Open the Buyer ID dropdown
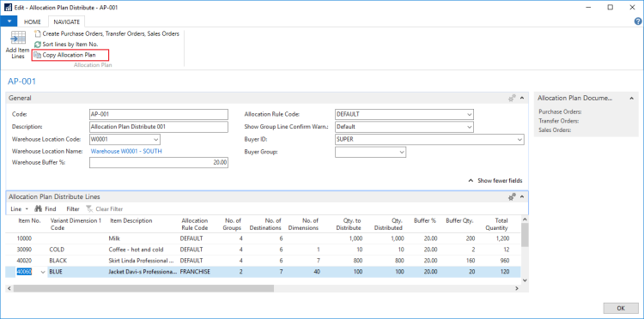Viewport: 644px width, 319px height. pos(520,140)
